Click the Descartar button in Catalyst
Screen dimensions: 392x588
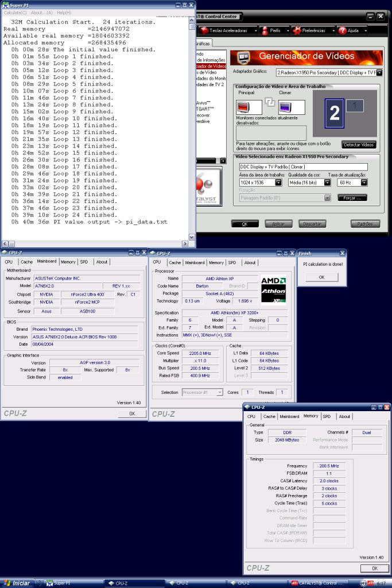click(312, 224)
